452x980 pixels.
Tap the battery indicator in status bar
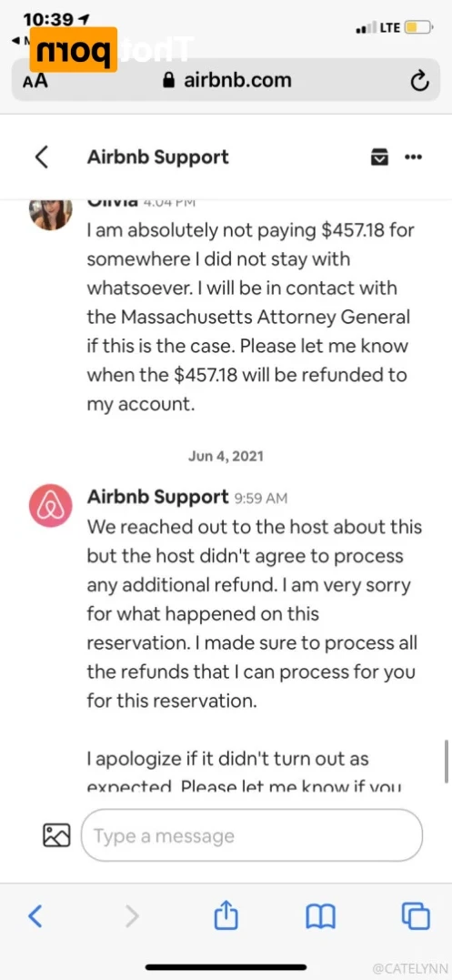pos(418,27)
